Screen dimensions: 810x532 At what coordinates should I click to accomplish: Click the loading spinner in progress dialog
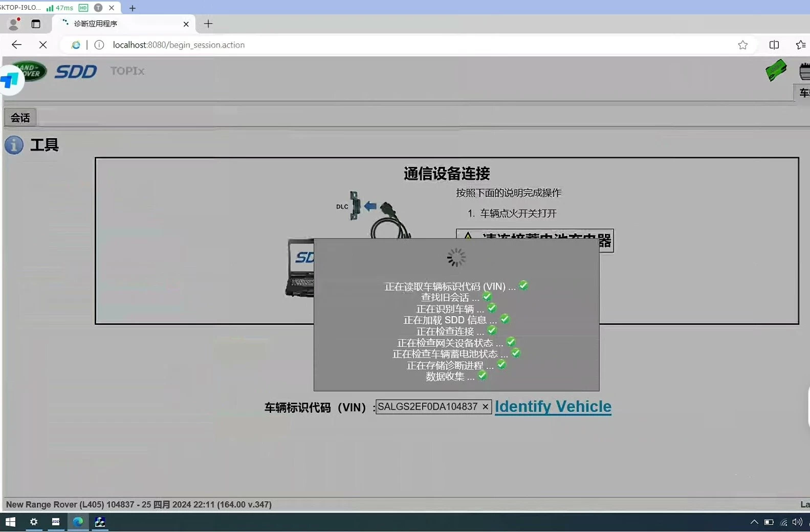456,258
